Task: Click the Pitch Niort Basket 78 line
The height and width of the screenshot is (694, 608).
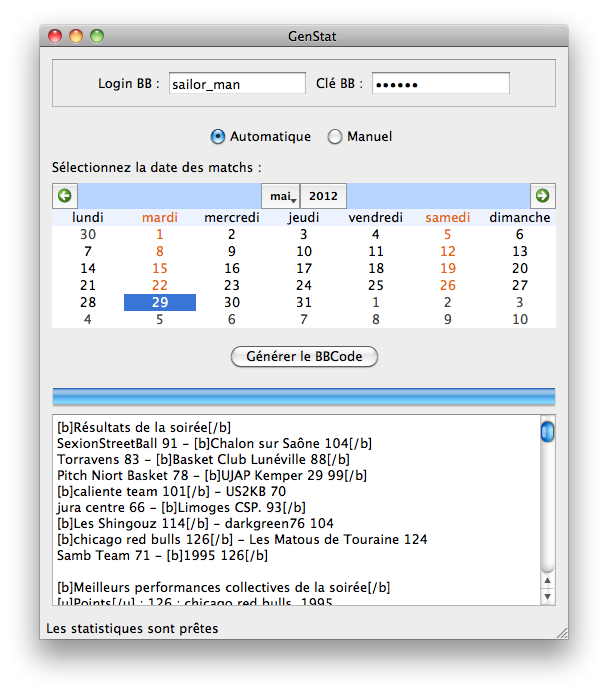Action: click(212, 475)
